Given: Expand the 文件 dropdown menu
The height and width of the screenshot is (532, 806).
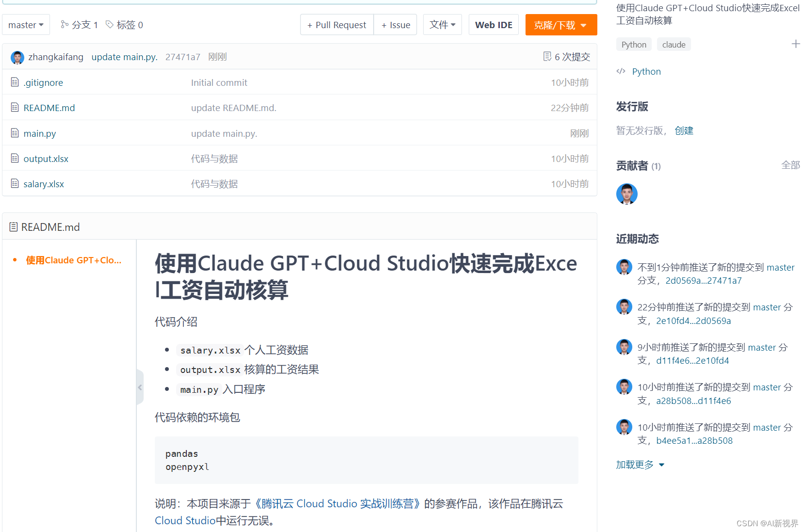Looking at the screenshot, I should coord(443,25).
